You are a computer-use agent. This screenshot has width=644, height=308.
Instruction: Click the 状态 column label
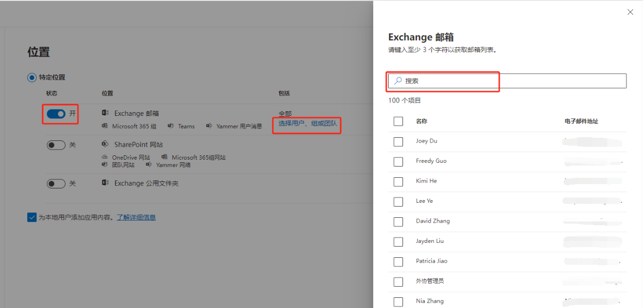52,93
